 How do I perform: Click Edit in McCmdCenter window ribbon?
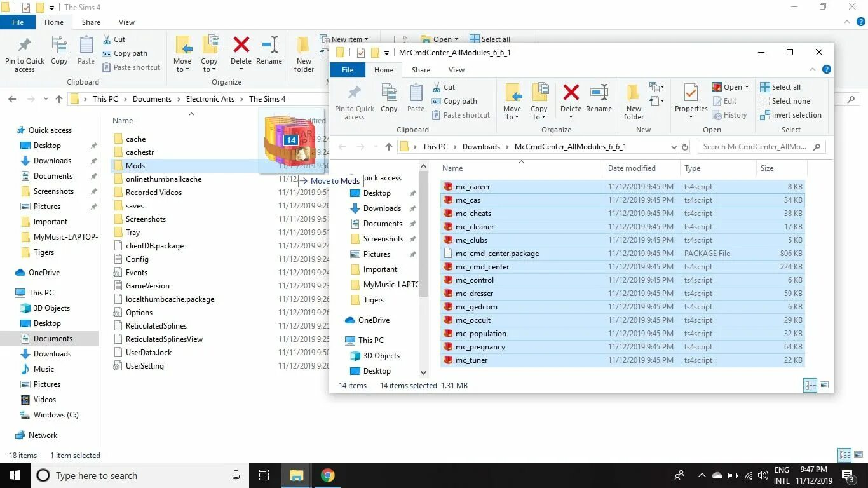pos(724,101)
